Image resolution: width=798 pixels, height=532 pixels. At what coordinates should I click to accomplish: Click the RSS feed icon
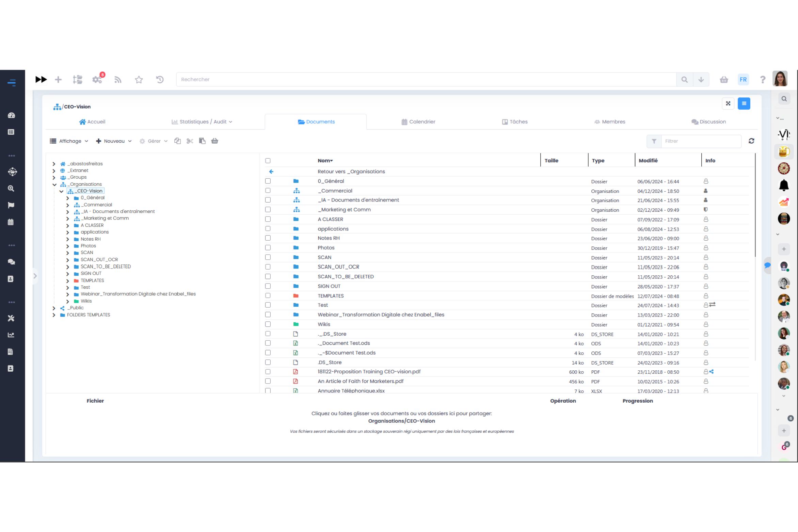118,80
